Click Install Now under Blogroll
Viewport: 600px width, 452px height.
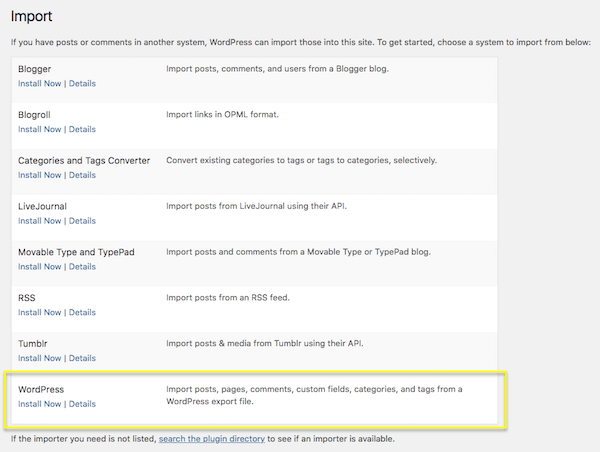coord(39,129)
